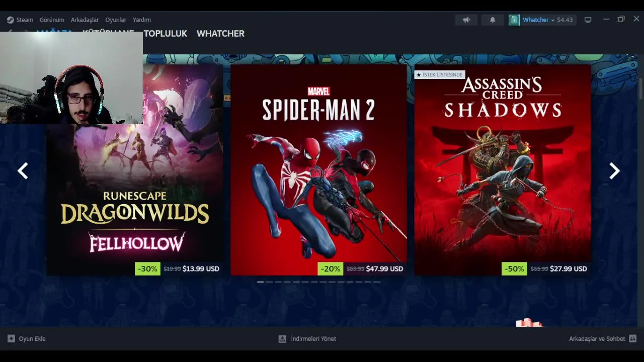The image size is (644, 362).
Task: Click the friends chat icon at bottom right
Action: 632,339
